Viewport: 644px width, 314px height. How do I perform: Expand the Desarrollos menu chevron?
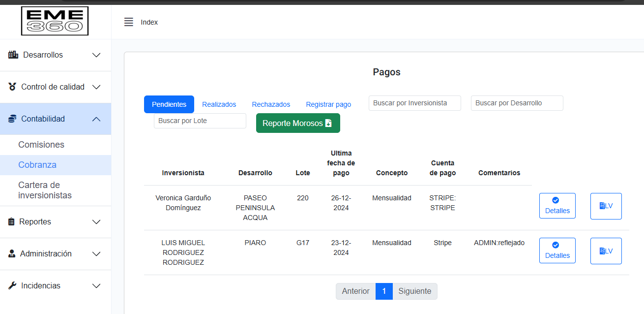point(96,55)
